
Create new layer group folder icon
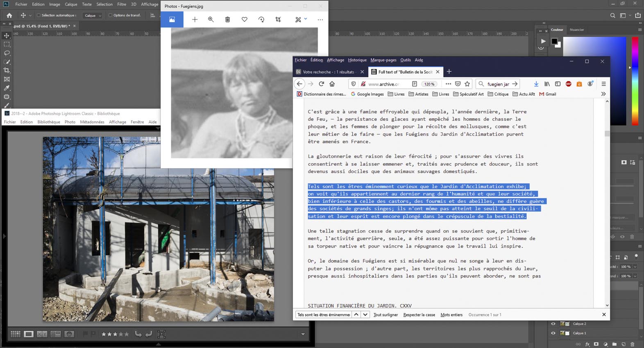pos(615,344)
